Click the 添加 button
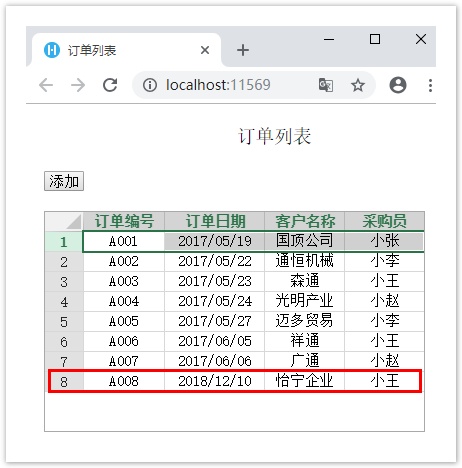Image resolution: width=462 pixels, height=468 pixels. (64, 181)
